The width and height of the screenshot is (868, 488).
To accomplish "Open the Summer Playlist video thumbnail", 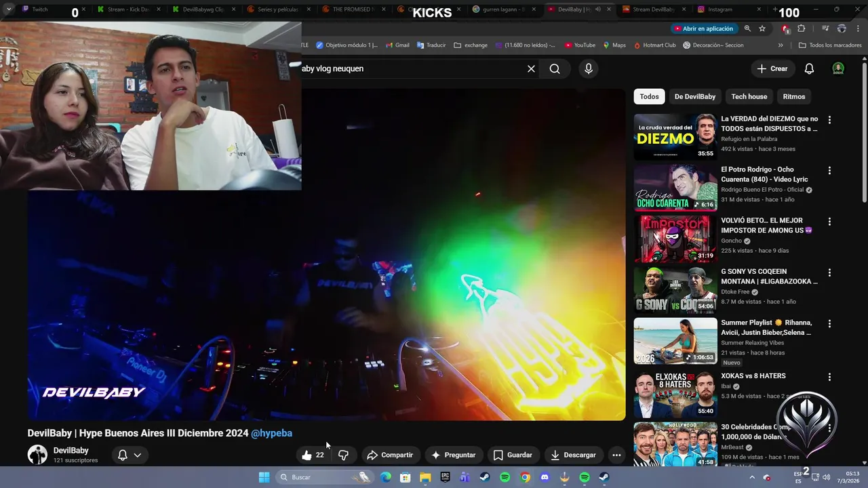I will (x=675, y=342).
